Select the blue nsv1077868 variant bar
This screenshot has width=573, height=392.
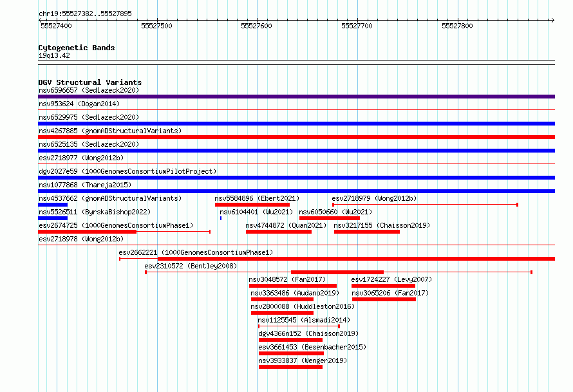click(296, 191)
